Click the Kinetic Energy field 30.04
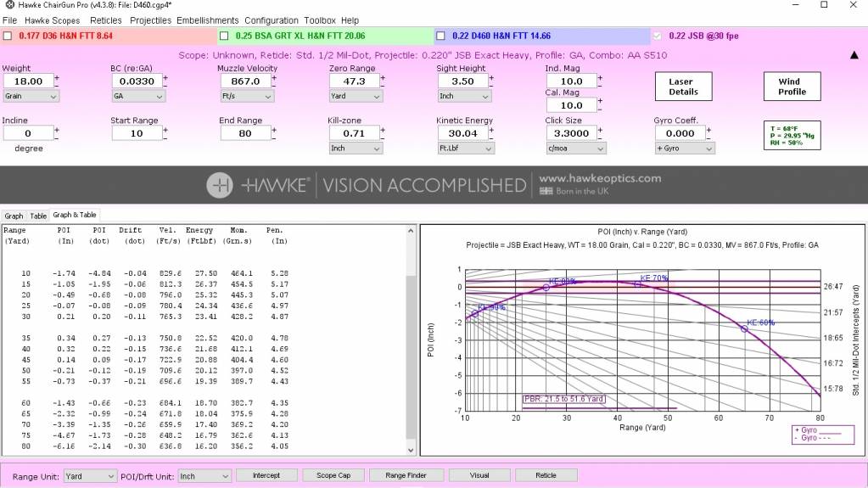Screen dimensions: 868x488 pos(462,133)
